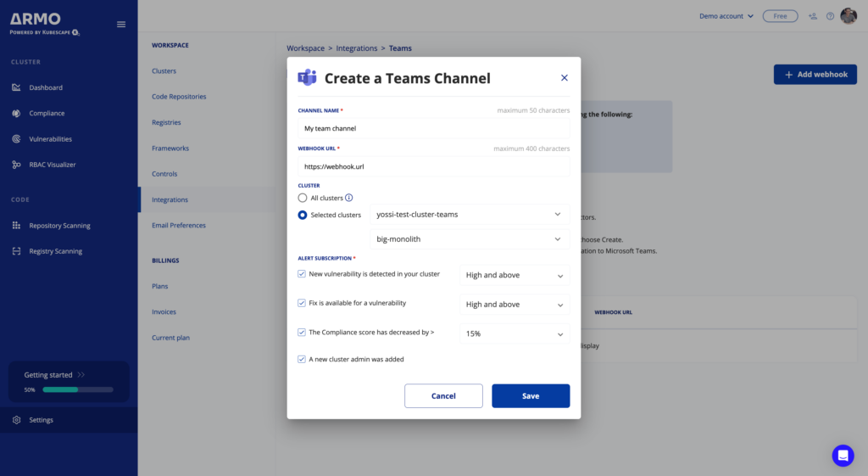Open the yossi-test-cluster-teams dropdown
Viewport: 868px width, 476px height.
tap(470, 215)
